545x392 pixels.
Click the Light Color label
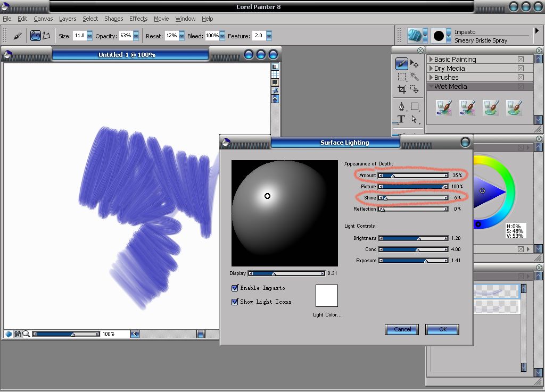point(327,314)
